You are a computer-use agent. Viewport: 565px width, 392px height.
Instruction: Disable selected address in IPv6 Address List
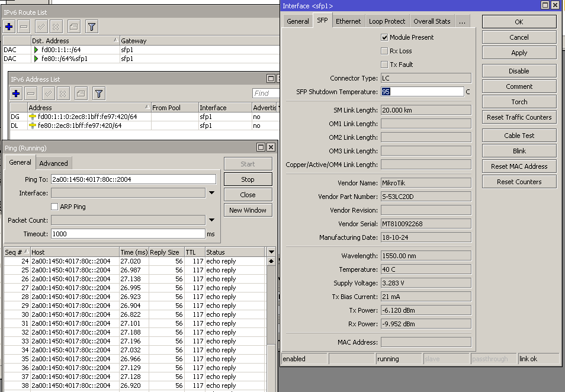coord(63,94)
